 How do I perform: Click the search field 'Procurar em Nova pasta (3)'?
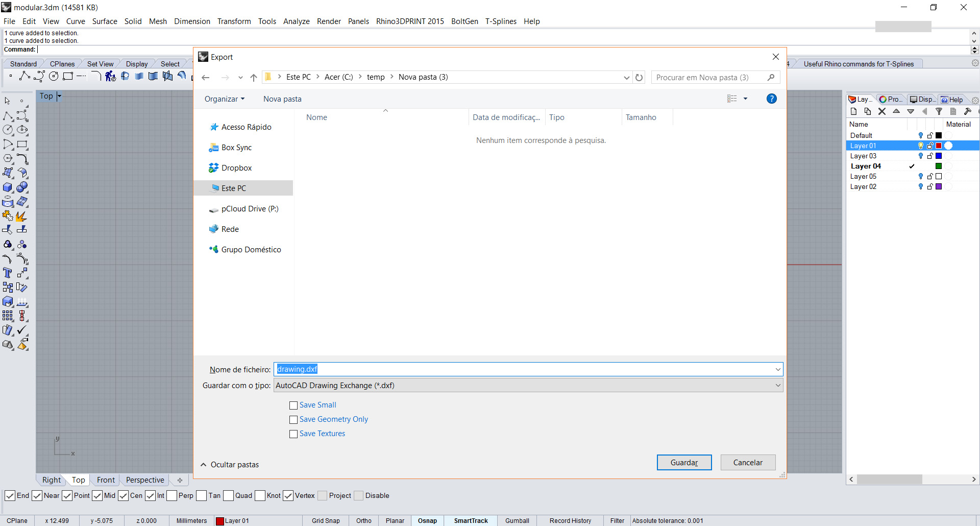[716, 78]
